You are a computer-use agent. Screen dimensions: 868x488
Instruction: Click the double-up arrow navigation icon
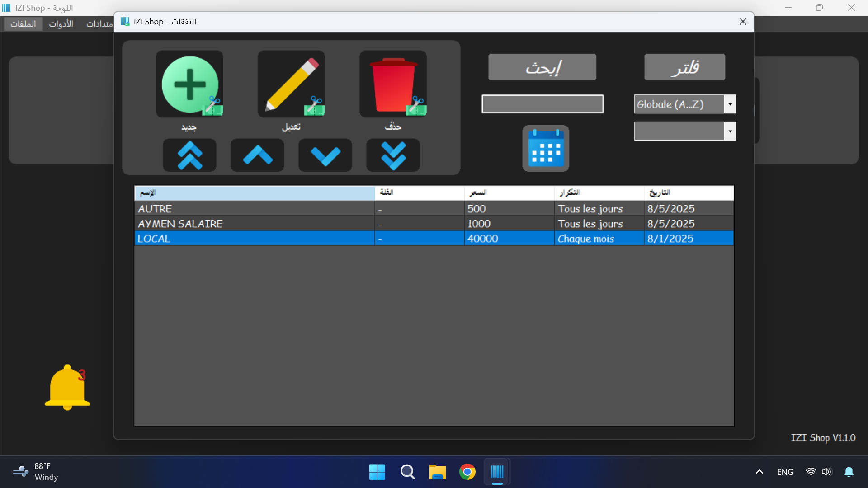pyautogui.click(x=189, y=155)
